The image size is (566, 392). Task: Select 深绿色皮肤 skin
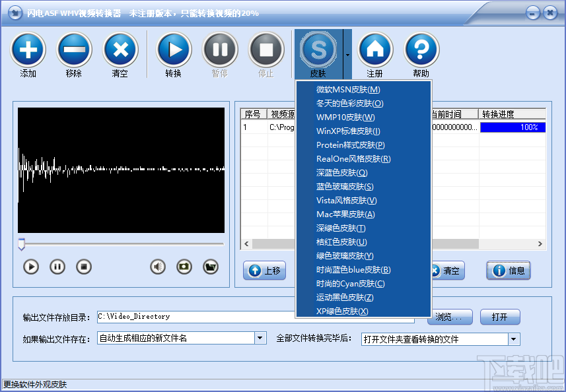pos(363,228)
